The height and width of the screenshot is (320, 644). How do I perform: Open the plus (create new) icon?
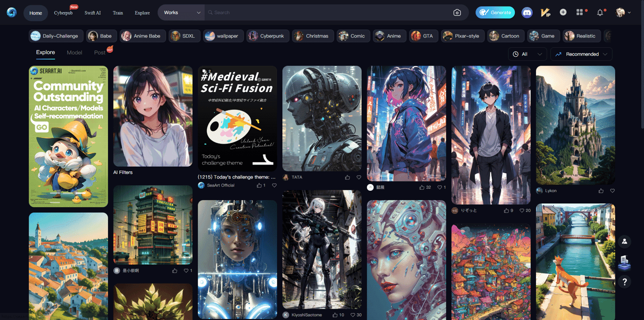pos(563,12)
